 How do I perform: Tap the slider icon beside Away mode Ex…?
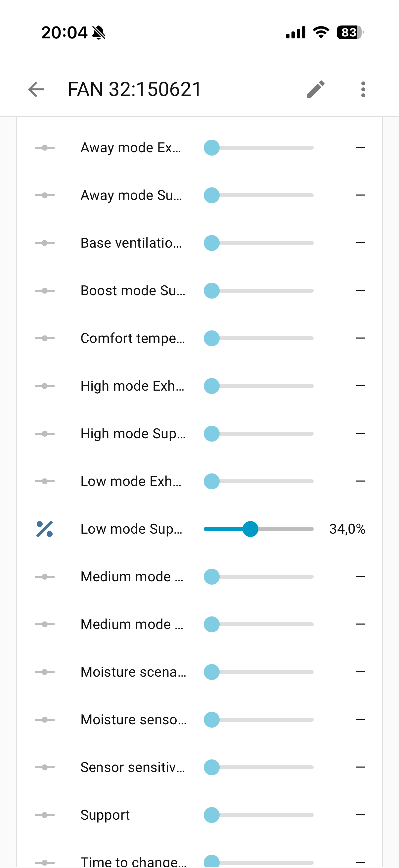pyautogui.click(x=44, y=148)
